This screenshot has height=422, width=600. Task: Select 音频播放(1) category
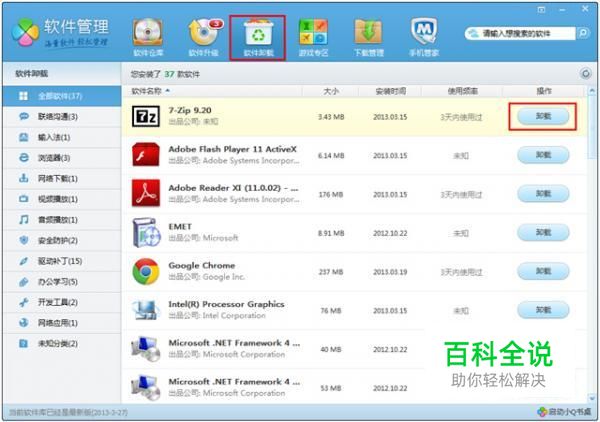point(62,220)
